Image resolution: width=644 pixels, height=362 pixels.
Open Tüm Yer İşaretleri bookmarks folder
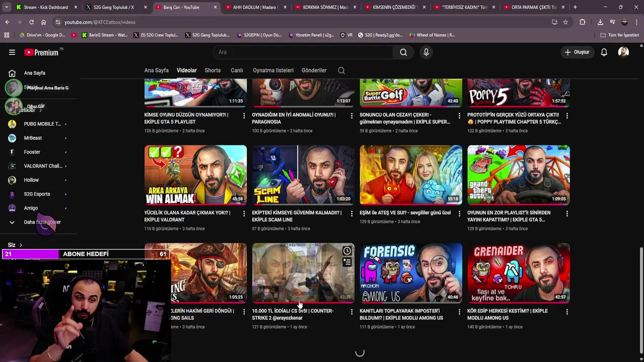(x=619, y=35)
